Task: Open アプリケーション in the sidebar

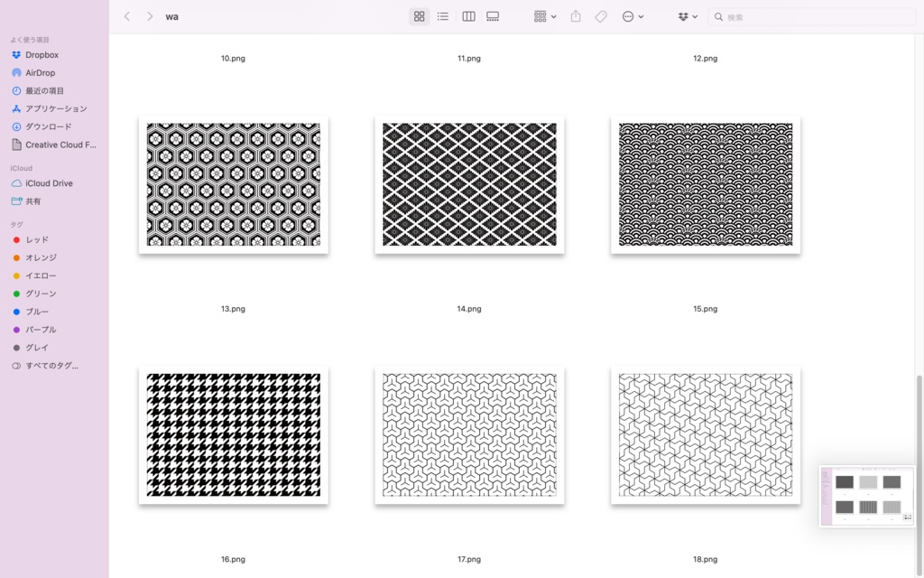Action: pos(54,108)
